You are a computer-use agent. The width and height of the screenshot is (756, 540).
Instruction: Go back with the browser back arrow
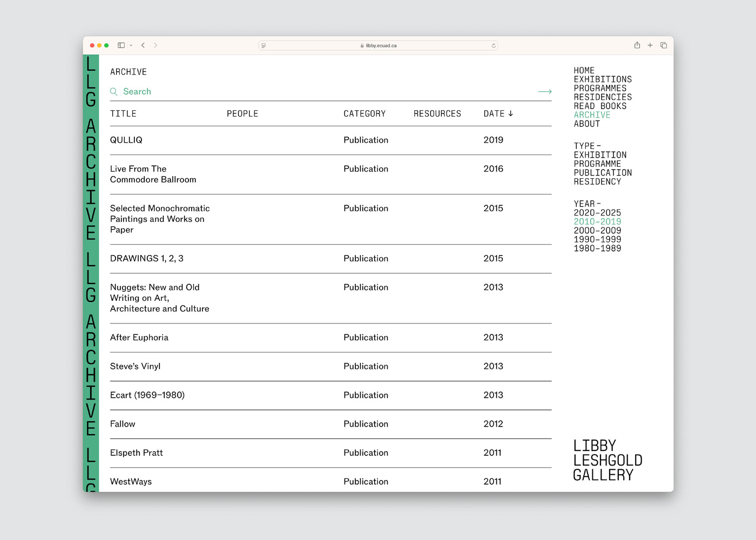(x=143, y=45)
